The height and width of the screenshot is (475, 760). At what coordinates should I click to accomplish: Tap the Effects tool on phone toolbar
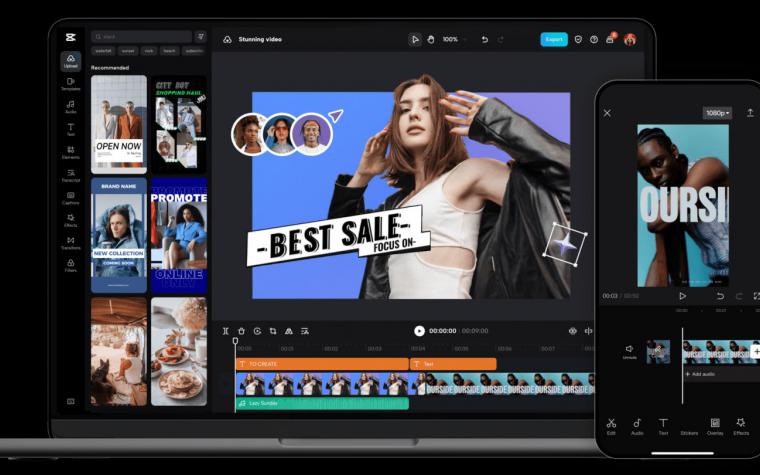click(741, 427)
